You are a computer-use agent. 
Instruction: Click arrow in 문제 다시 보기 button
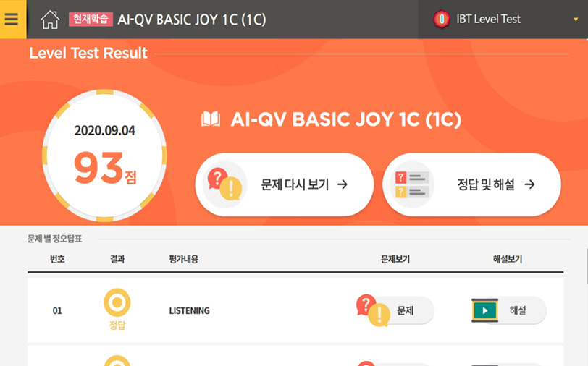pyautogui.click(x=343, y=184)
